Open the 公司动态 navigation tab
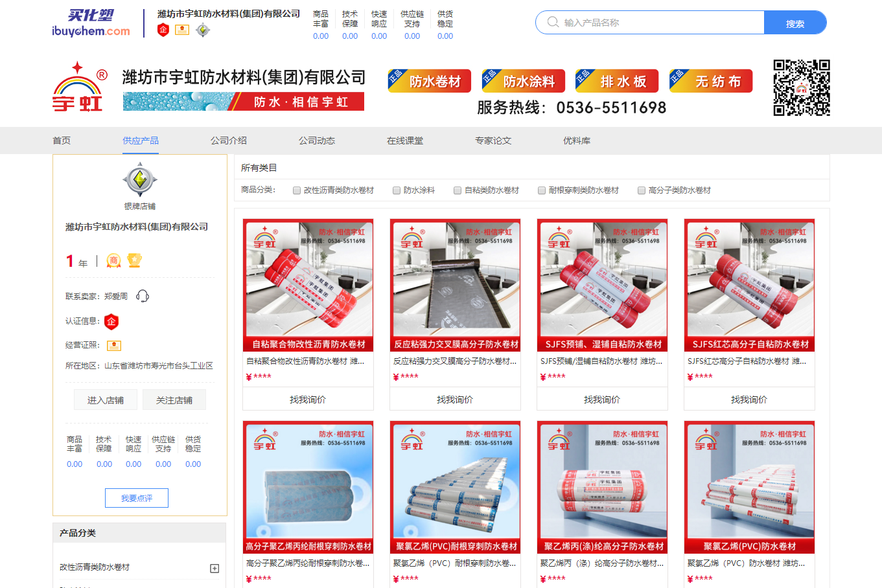This screenshot has height=588, width=882. (x=317, y=141)
